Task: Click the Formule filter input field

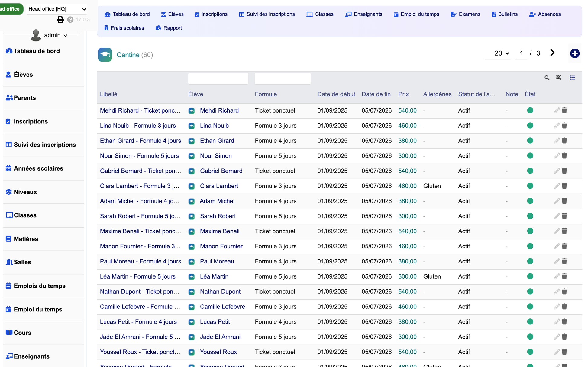Action: pos(283,78)
